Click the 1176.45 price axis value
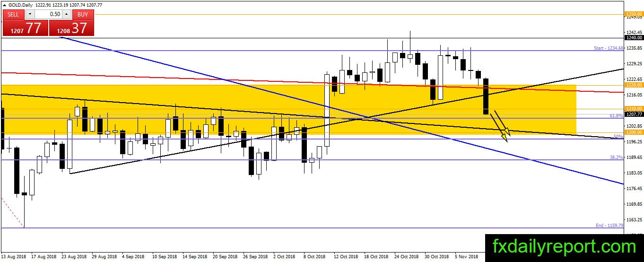 [x=633, y=189]
